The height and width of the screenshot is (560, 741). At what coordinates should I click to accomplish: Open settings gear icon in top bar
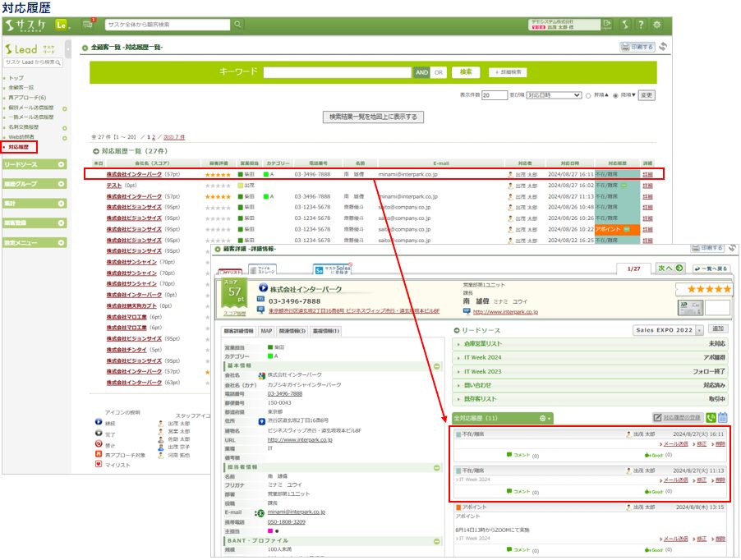click(x=657, y=25)
